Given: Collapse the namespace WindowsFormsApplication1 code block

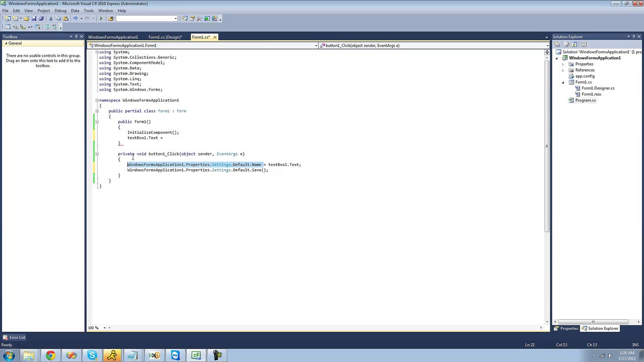Looking at the screenshot, I should 97,100.
